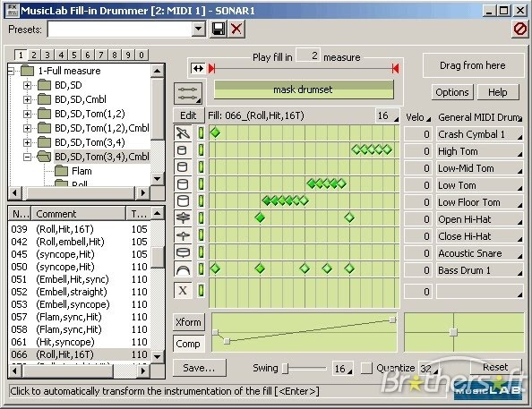Open the Swing 16 value dropdown
The height and width of the screenshot is (409, 532).
coord(343,369)
